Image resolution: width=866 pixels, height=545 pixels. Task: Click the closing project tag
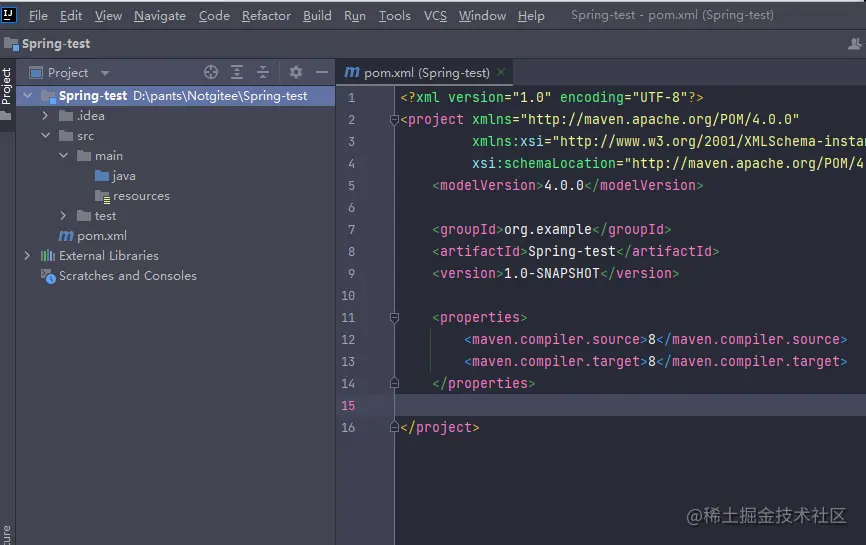click(440, 427)
